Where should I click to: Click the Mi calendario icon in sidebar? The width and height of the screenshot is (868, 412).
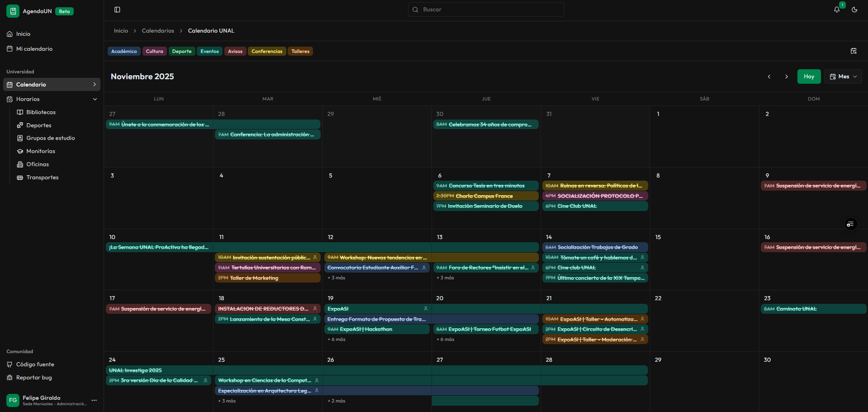click(x=9, y=49)
